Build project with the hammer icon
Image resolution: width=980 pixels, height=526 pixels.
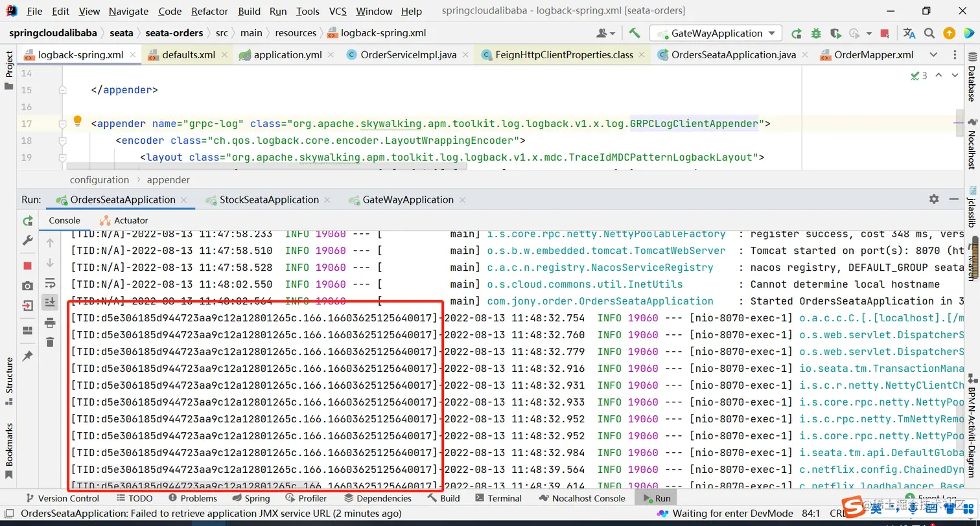(x=635, y=33)
